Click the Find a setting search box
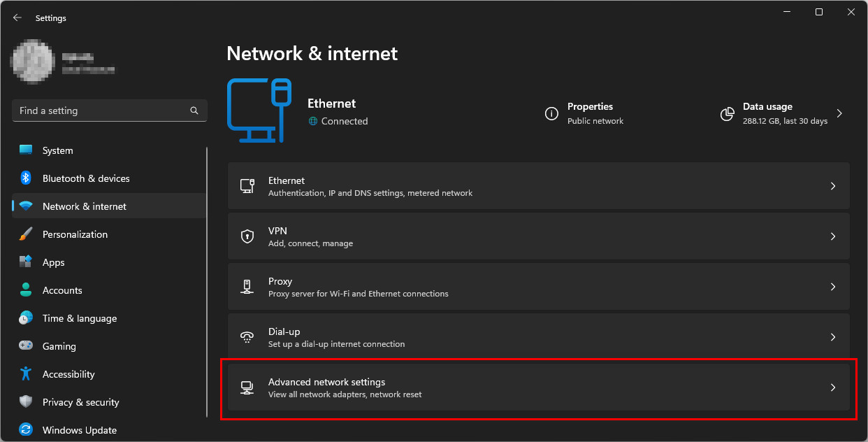868x442 pixels. coord(101,110)
